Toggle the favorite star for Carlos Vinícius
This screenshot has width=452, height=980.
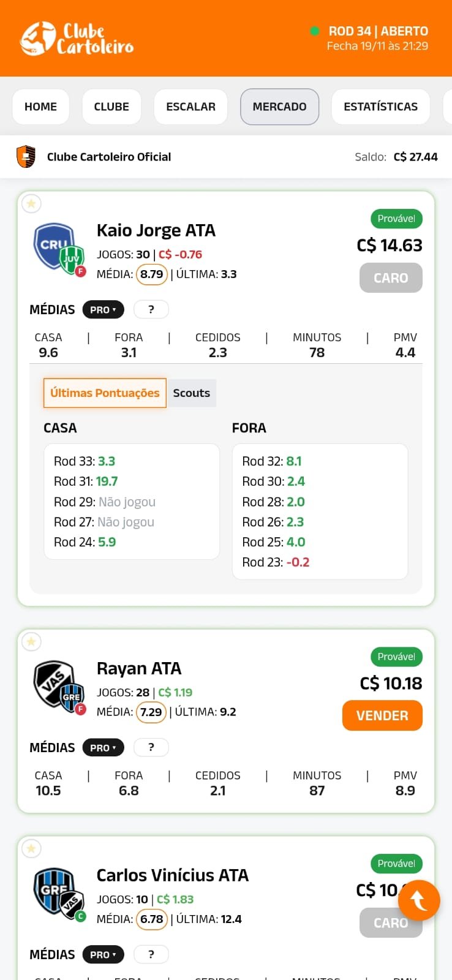click(31, 848)
